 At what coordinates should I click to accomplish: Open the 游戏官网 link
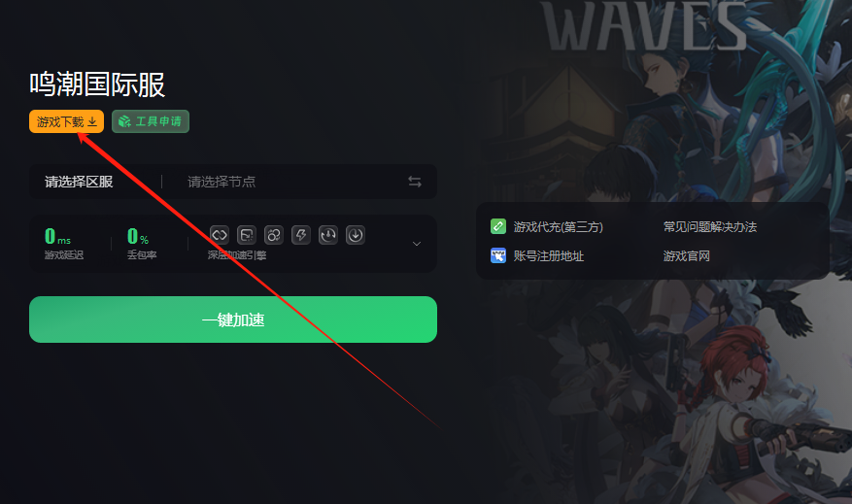686,255
